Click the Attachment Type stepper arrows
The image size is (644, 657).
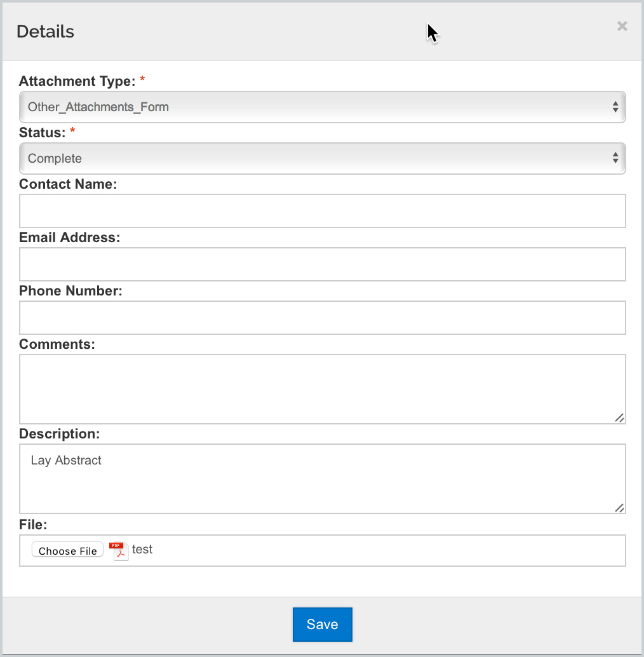coord(615,107)
